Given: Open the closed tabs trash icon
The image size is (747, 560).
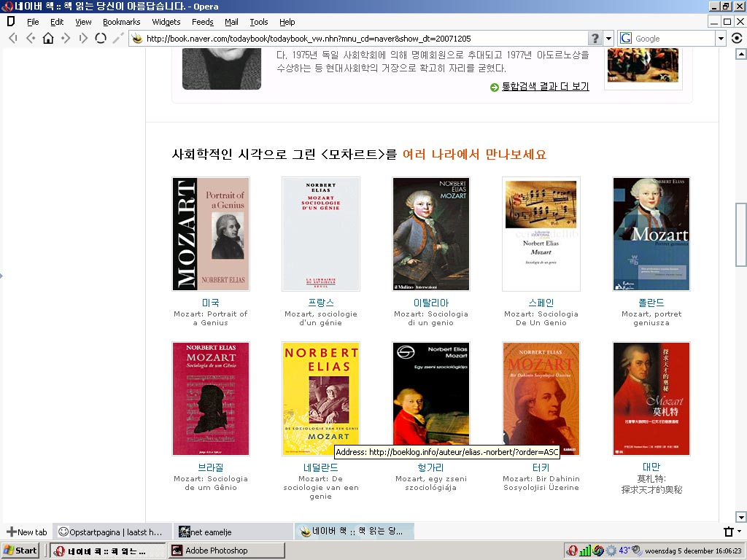Looking at the screenshot, I should coord(729,532).
